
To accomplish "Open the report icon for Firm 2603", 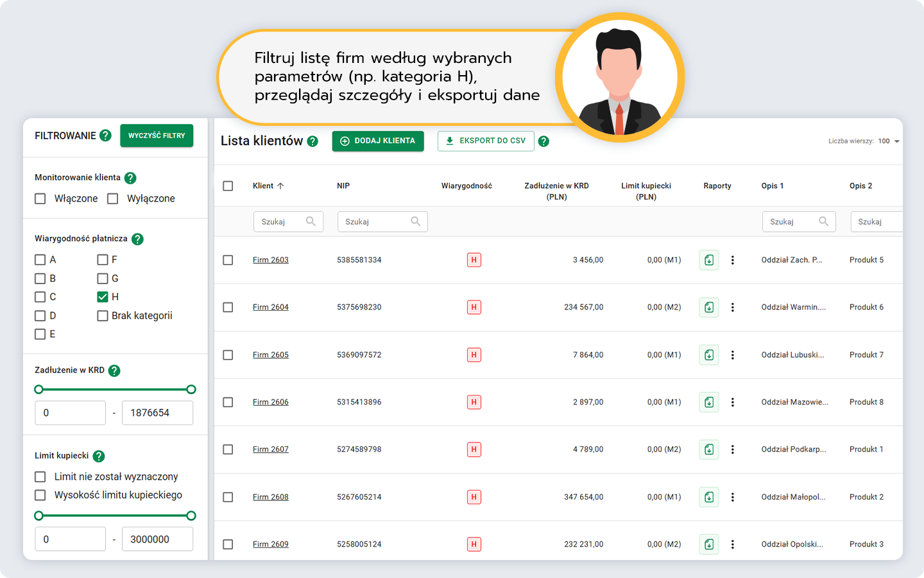I will (708, 260).
